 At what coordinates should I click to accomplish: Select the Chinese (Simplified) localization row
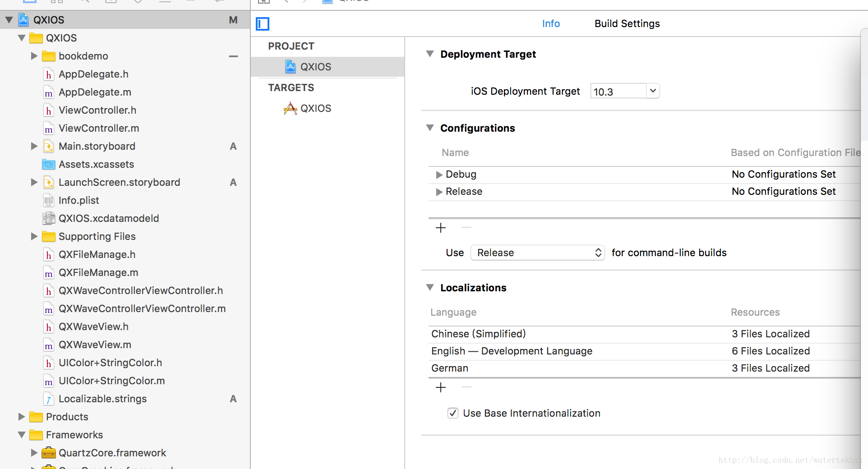click(644, 334)
